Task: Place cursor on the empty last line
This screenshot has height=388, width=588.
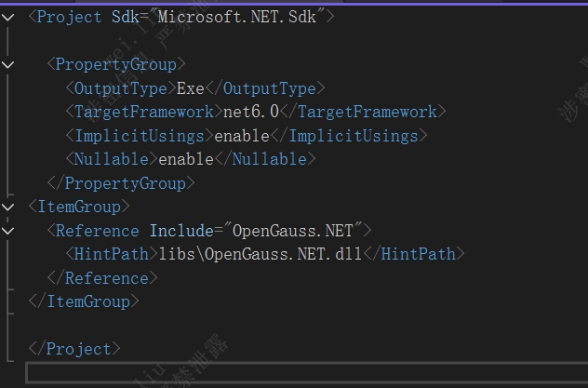Action: (307, 372)
